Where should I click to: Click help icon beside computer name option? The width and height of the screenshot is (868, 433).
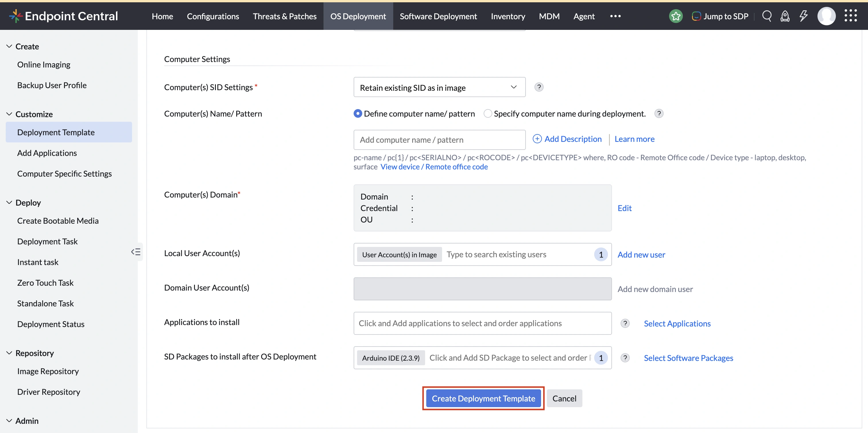659,113
